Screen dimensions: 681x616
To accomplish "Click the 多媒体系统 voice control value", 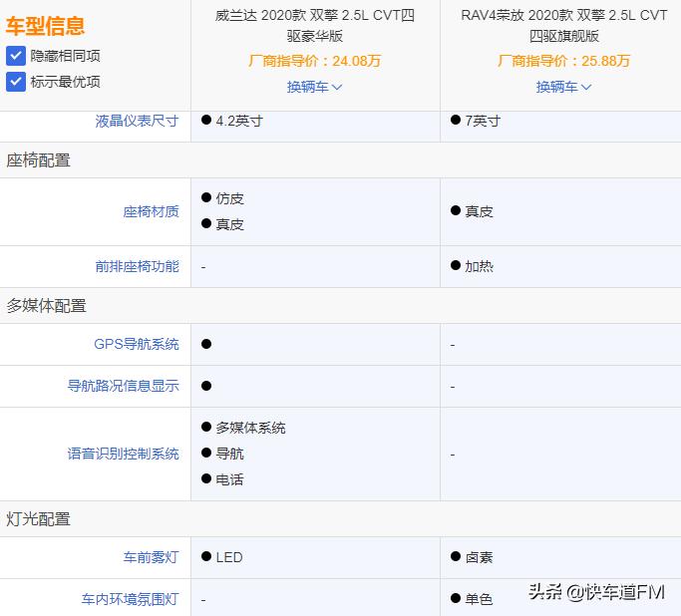I will coord(250,428).
